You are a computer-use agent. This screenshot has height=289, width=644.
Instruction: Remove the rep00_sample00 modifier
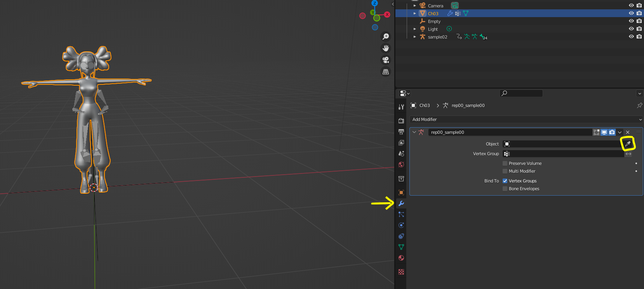pyautogui.click(x=628, y=132)
